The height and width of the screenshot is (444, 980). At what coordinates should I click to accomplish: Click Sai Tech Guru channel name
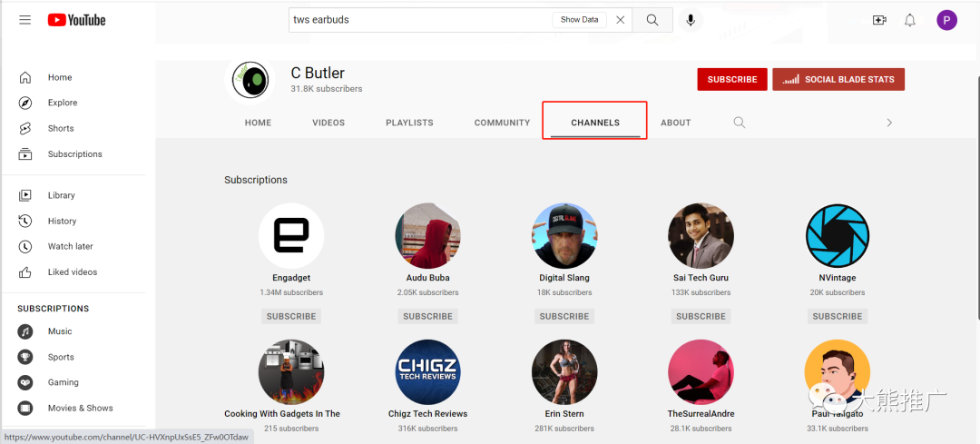(x=701, y=278)
